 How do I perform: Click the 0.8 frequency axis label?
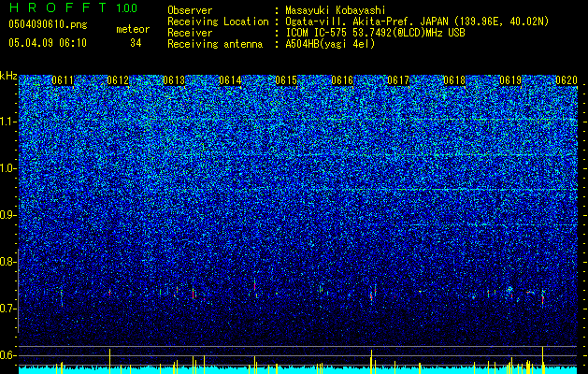[8, 262]
